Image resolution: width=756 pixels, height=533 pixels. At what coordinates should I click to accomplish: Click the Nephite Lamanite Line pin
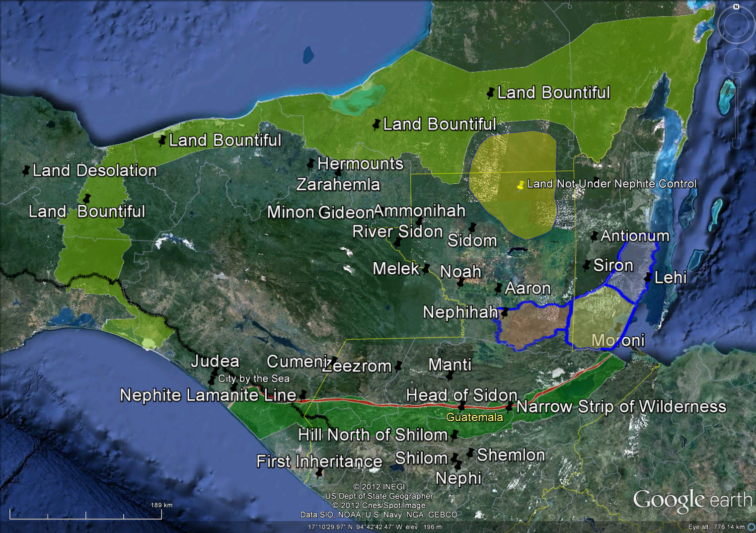point(302,395)
